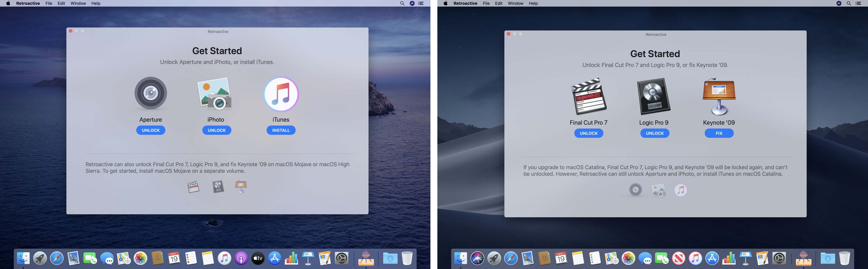The image size is (868, 269).
Task: Open Calendar in the left dock
Action: click(174, 258)
